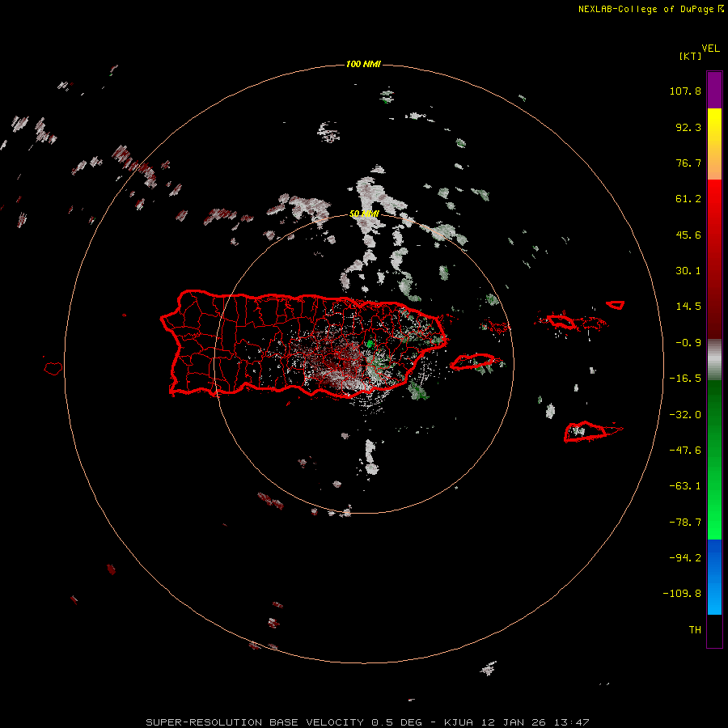Click the 30.1 velocity scale value
The image size is (728, 728).
[x=688, y=271]
